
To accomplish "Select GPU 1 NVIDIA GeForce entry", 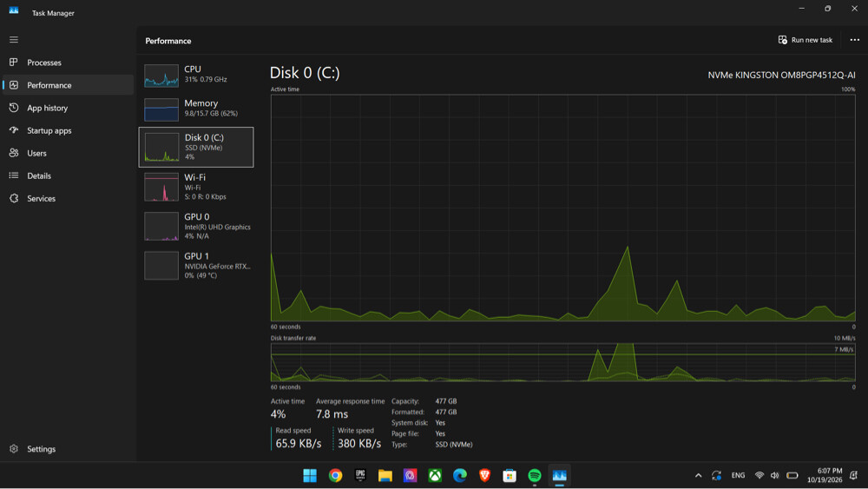I will point(196,265).
